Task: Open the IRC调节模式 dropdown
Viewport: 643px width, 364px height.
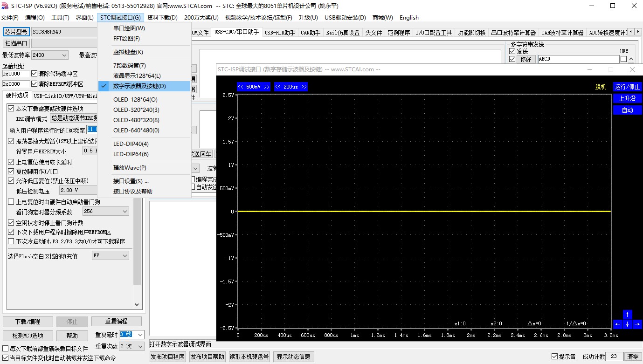Action: (74, 118)
